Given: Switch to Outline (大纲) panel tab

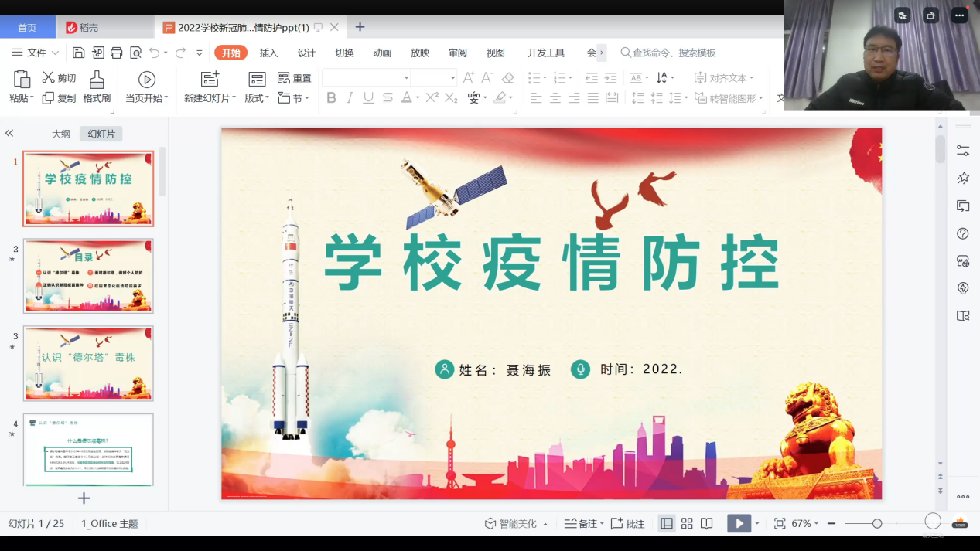Looking at the screenshot, I should coord(61,134).
